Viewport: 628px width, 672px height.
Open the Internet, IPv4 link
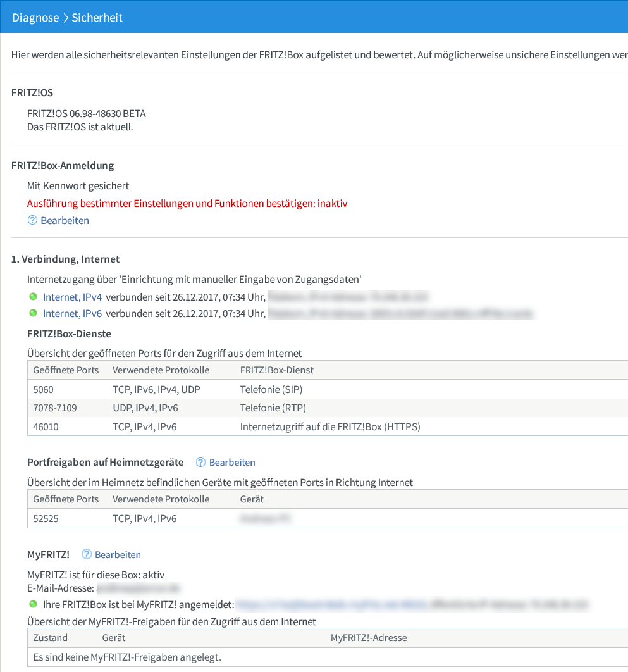[72, 297]
